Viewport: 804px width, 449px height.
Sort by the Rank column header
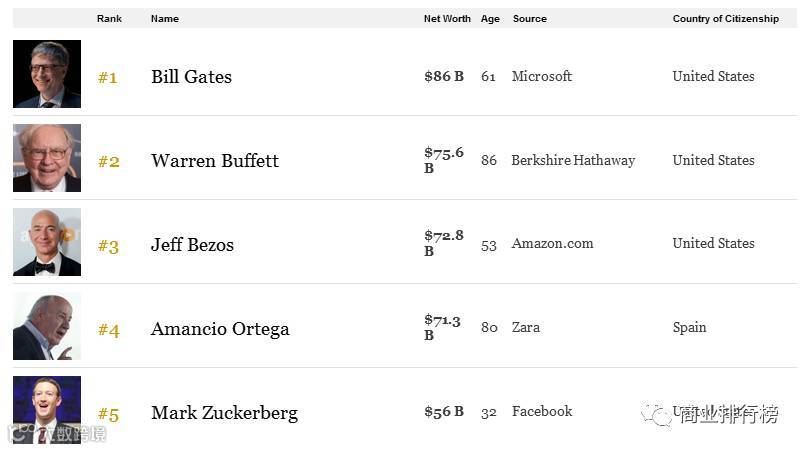(109, 19)
